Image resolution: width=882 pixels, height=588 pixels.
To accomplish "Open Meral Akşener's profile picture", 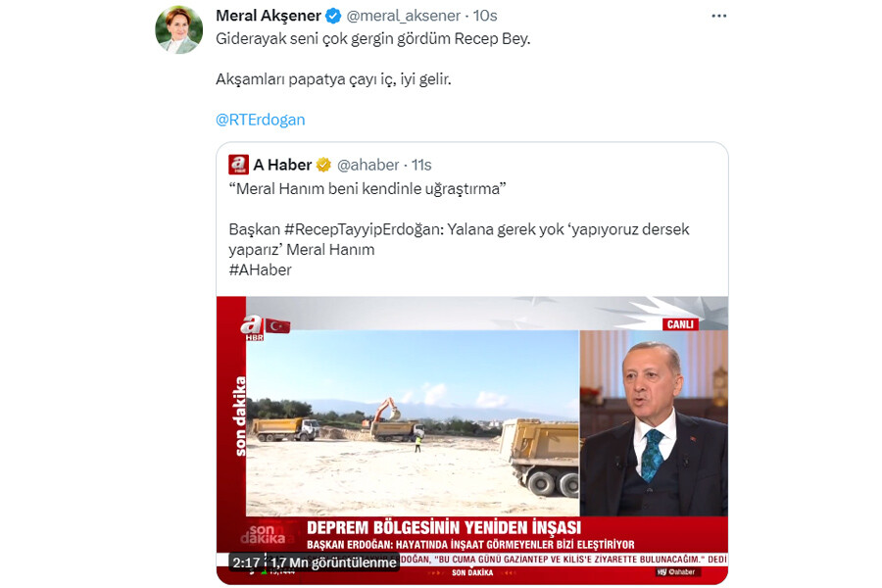I will [179, 29].
